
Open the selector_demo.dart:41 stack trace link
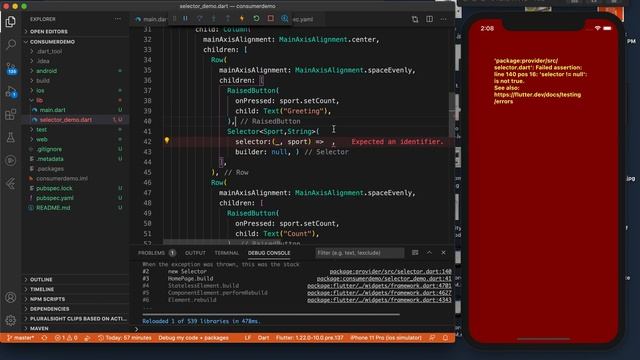click(384, 278)
